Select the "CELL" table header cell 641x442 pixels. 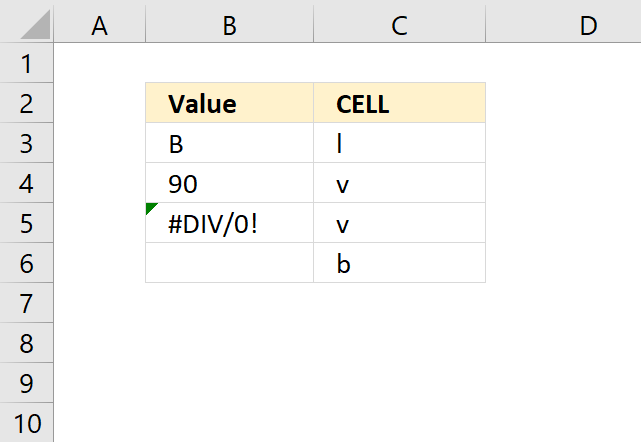click(x=399, y=103)
